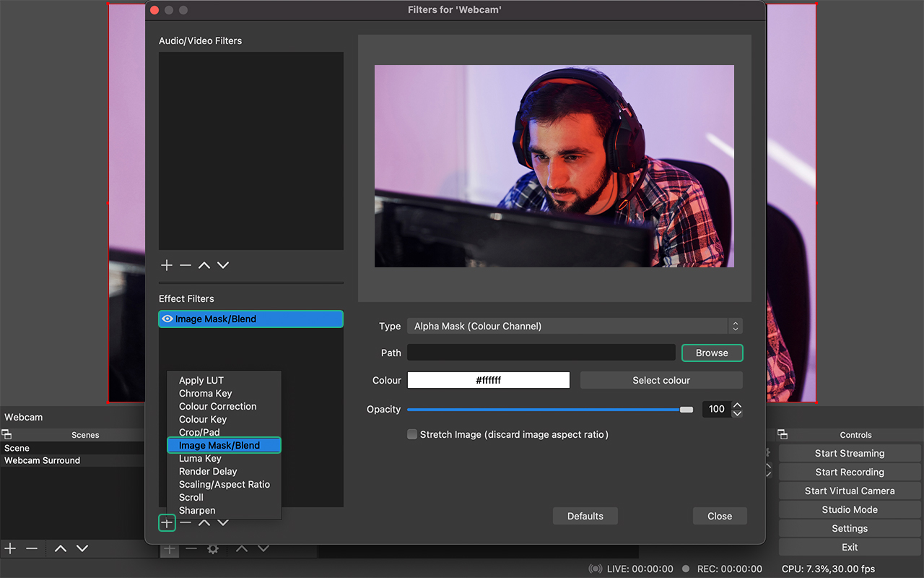
Task: Move the scene up in the Scenes list
Action: click(61, 548)
